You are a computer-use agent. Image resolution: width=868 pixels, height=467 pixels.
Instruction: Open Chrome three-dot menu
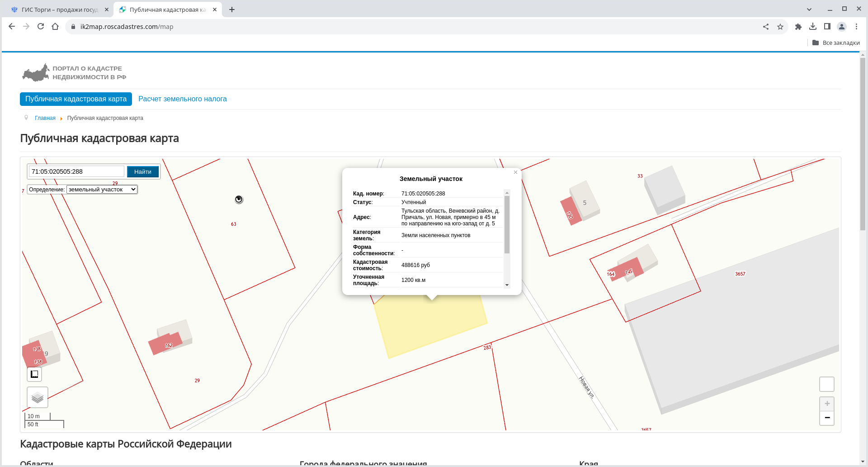856,27
